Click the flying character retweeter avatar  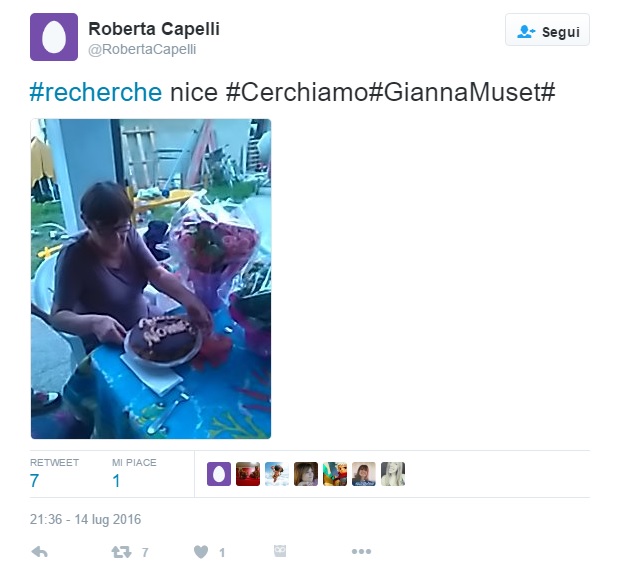[x=277, y=474]
